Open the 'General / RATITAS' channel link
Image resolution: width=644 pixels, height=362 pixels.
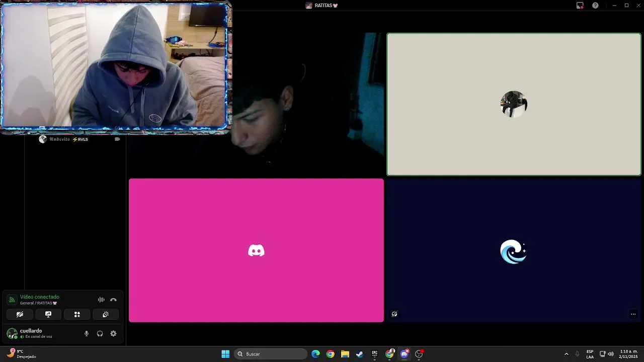38,303
